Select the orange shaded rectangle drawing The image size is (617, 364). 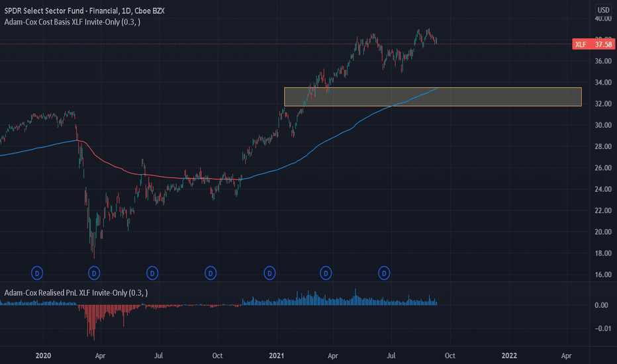click(433, 97)
